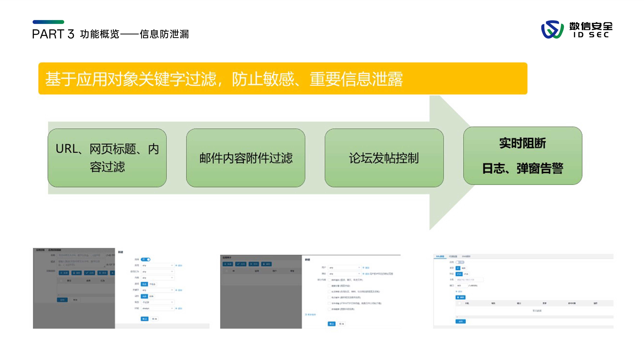The width and height of the screenshot is (644, 362).
Task: Click the host IP input field
Action: click(469, 280)
